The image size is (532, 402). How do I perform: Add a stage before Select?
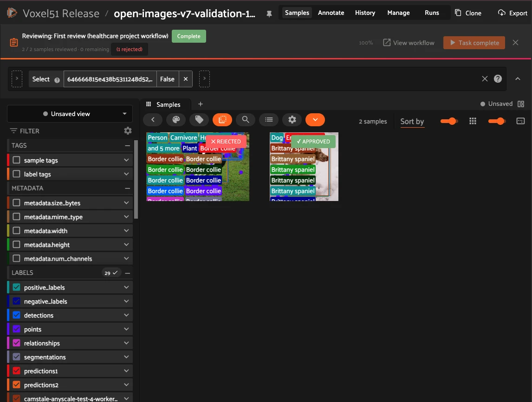17,79
